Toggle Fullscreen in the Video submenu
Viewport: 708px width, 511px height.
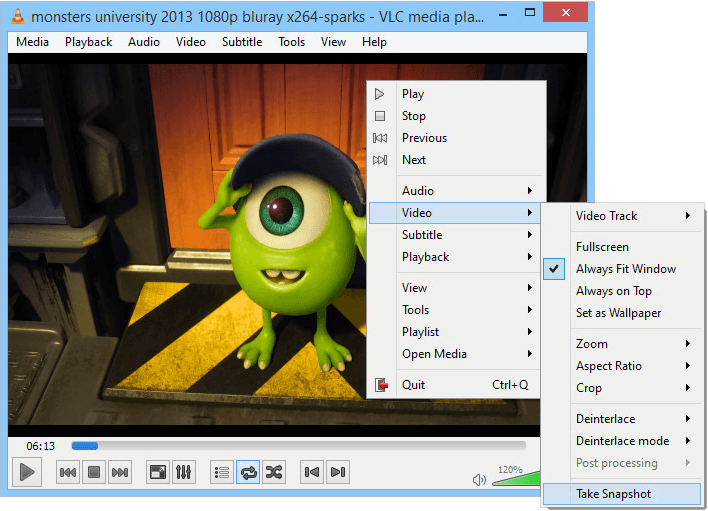point(623,247)
